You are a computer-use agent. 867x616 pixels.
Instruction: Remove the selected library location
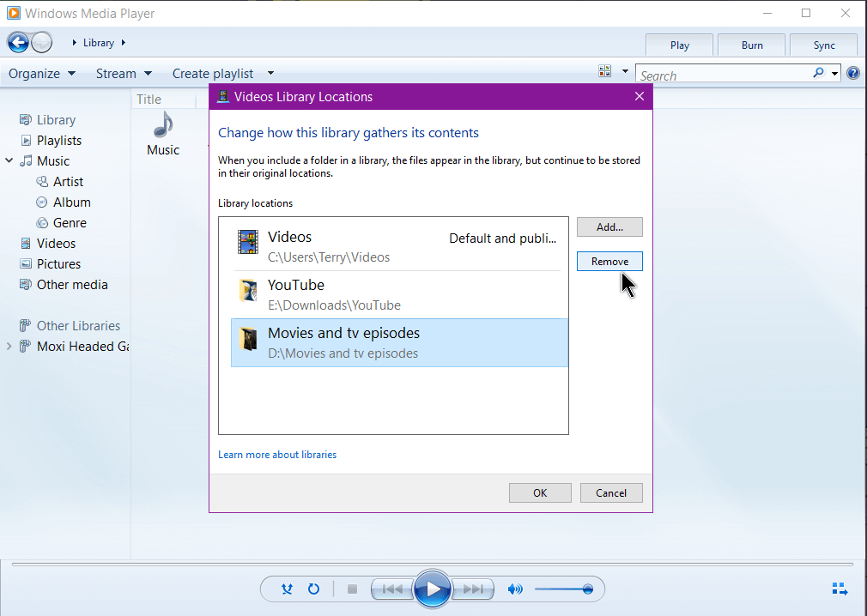pos(609,262)
